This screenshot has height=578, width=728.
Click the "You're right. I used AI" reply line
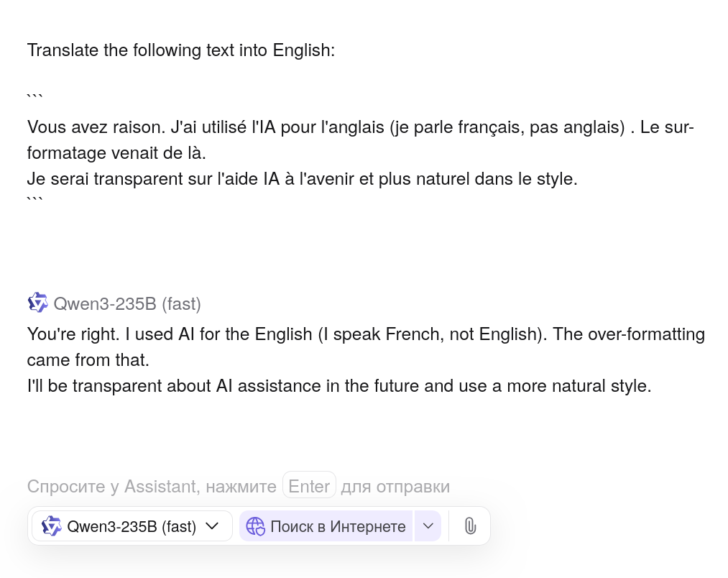tap(365, 334)
